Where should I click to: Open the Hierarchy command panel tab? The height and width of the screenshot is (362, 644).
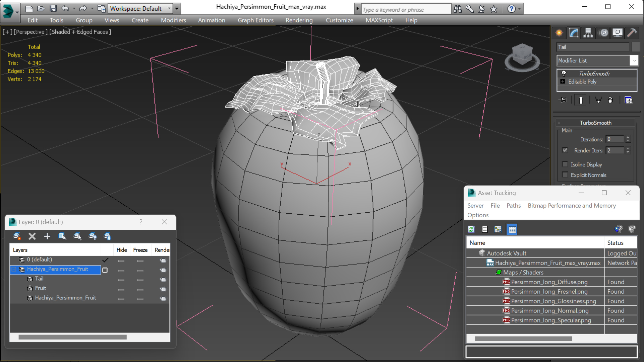[588, 32]
